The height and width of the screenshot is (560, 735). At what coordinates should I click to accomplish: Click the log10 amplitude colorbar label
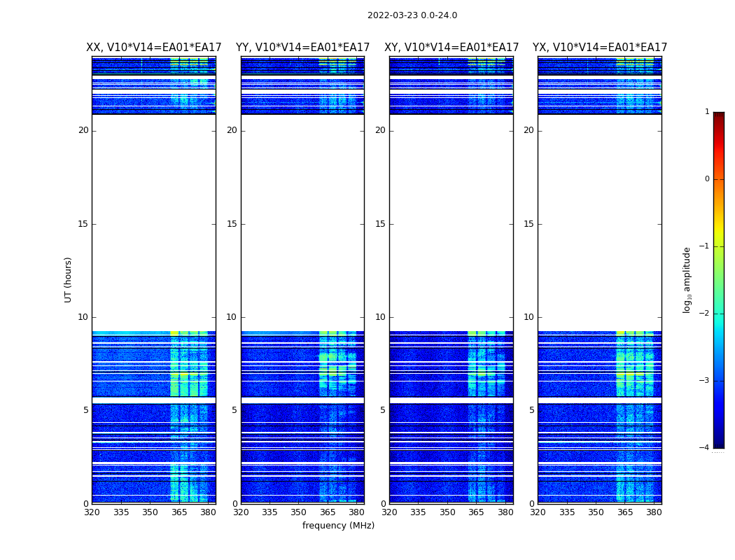(x=687, y=280)
